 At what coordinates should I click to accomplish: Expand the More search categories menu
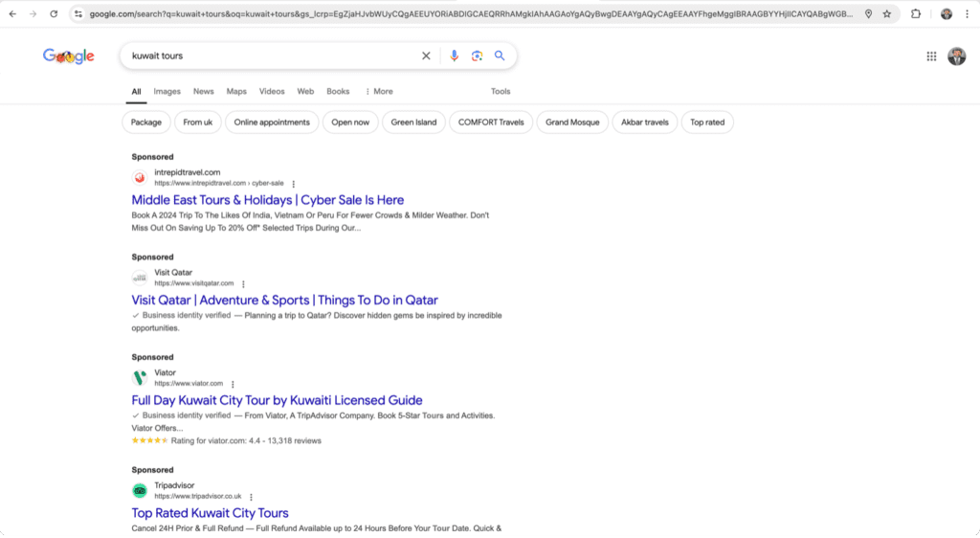(379, 91)
